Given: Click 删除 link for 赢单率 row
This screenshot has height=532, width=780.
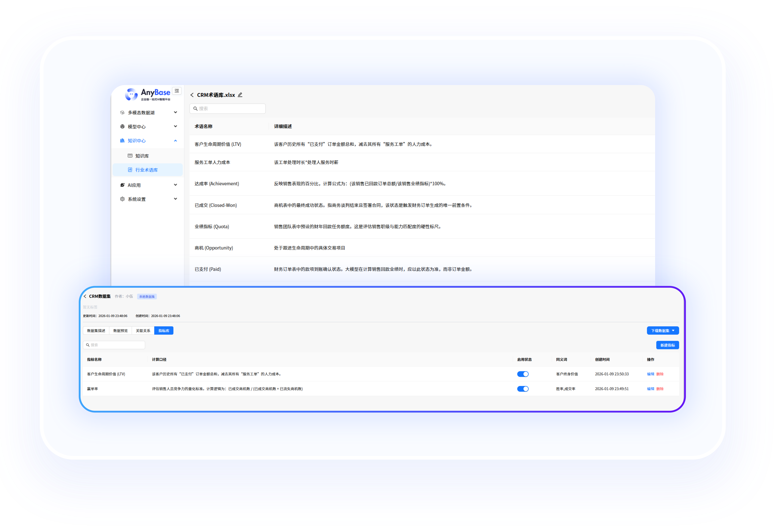Looking at the screenshot, I should coord(660,389).
